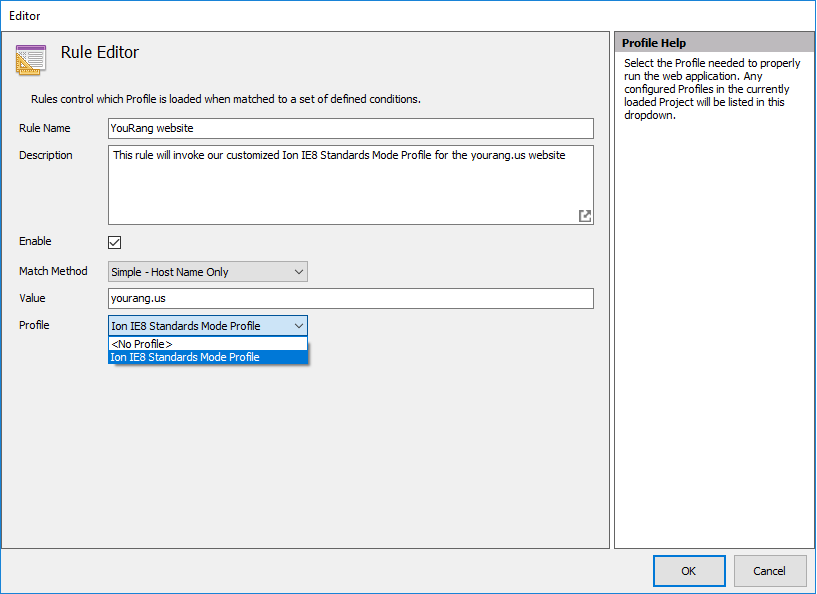Click into the Rule Name field
817x594 pixels.
point(350,128)
